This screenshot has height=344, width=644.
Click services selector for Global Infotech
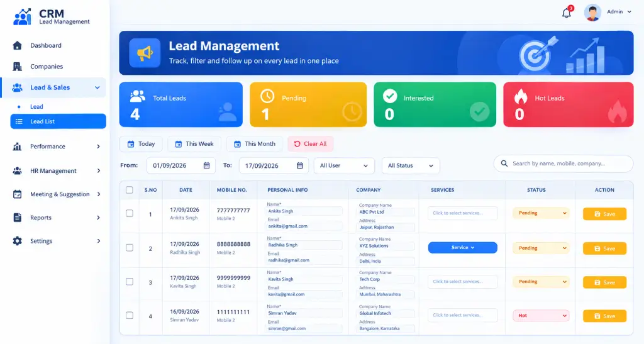pos(462,315)
